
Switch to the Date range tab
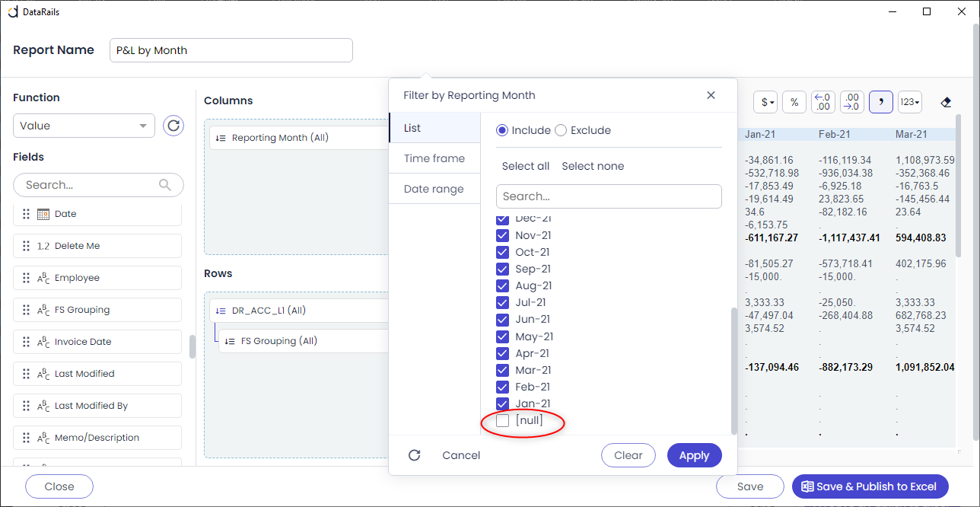pos(434,189)
